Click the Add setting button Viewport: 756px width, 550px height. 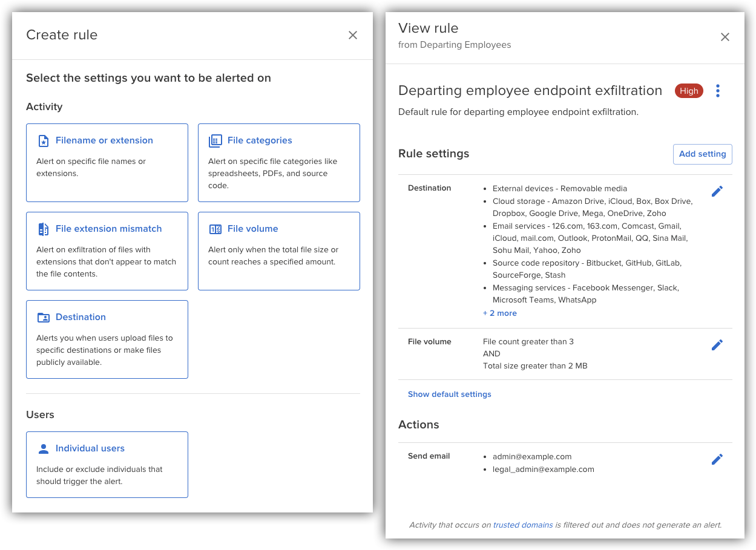702,154
